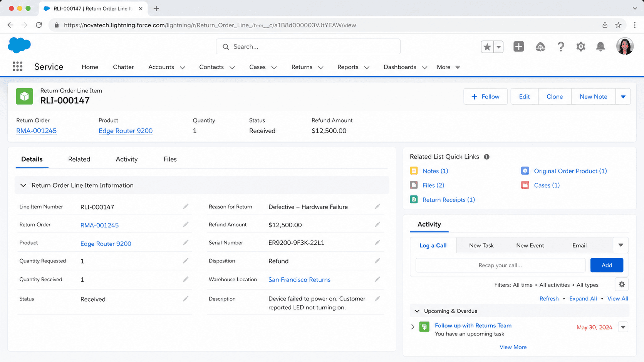This screenshot has height=362, width=644.
Task: Click the browser address bar URL
Action: [210, 25]
